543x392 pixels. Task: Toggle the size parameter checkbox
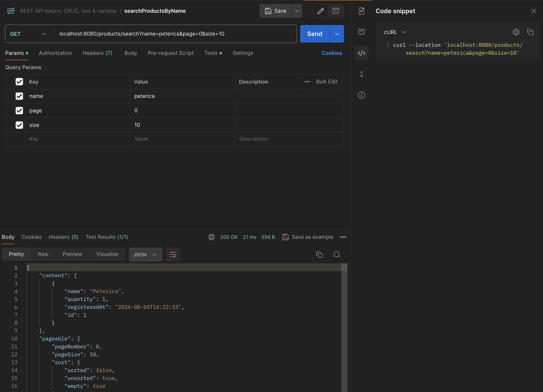tap(19, 125)
